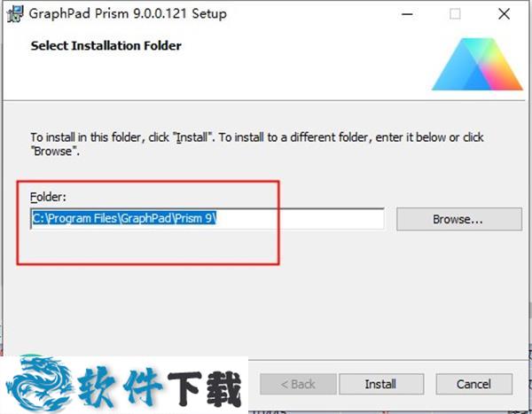Minimize the setup window

tap(407, 14)
